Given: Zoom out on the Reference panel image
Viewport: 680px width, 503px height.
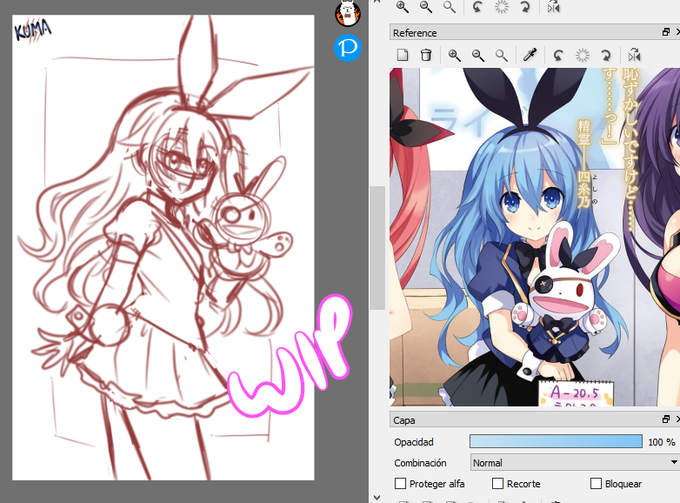Looking at the screenshot, I should click(478, 55).
